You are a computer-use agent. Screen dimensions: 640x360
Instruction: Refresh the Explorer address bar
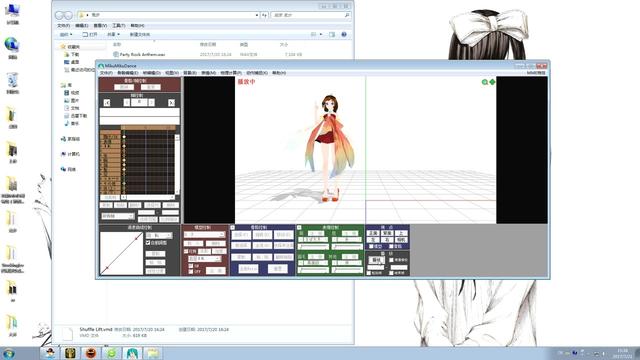click(x=264, y=15)
